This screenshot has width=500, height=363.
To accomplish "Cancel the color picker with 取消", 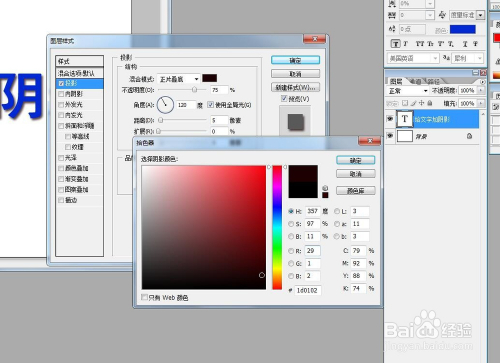I will 356,174.
